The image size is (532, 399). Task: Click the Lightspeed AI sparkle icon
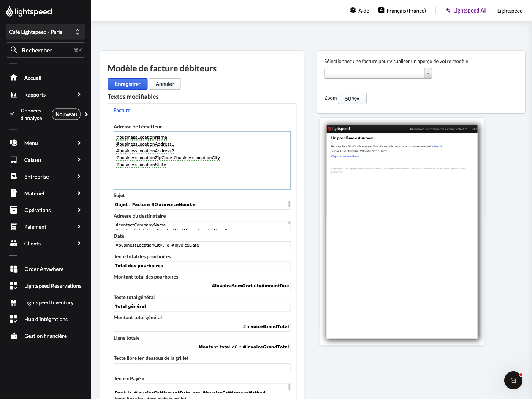pos(448,11)
